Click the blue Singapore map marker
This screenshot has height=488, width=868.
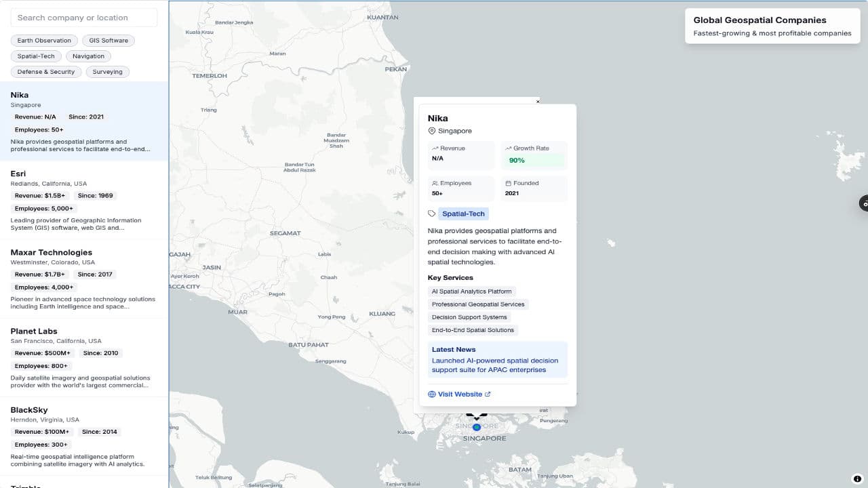click(477, 427)
